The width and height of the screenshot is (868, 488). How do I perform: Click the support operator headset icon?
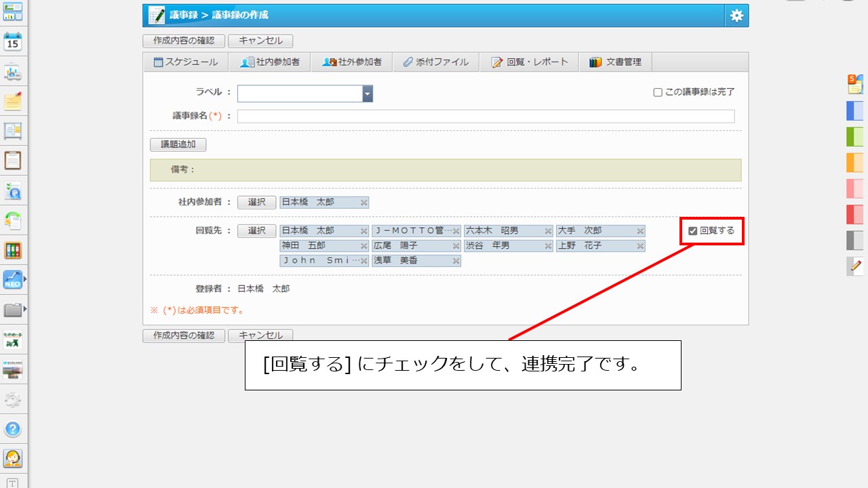pos(13,459)
